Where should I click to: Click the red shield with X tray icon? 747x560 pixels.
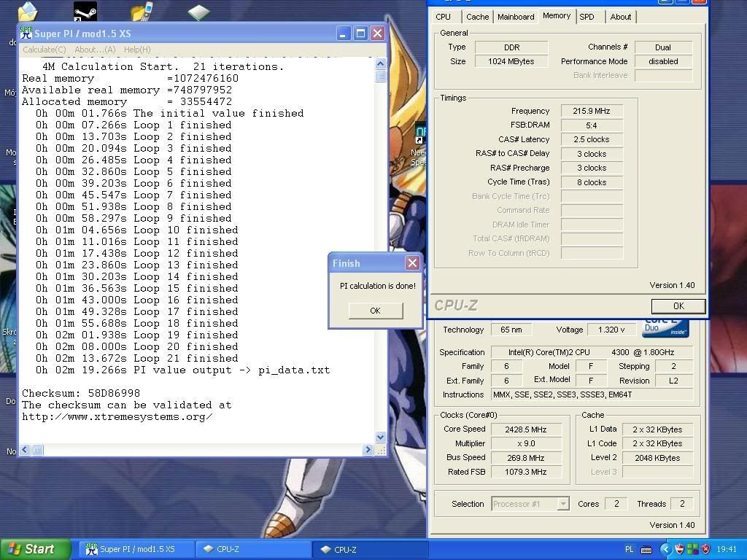click(x=705, y=549)
